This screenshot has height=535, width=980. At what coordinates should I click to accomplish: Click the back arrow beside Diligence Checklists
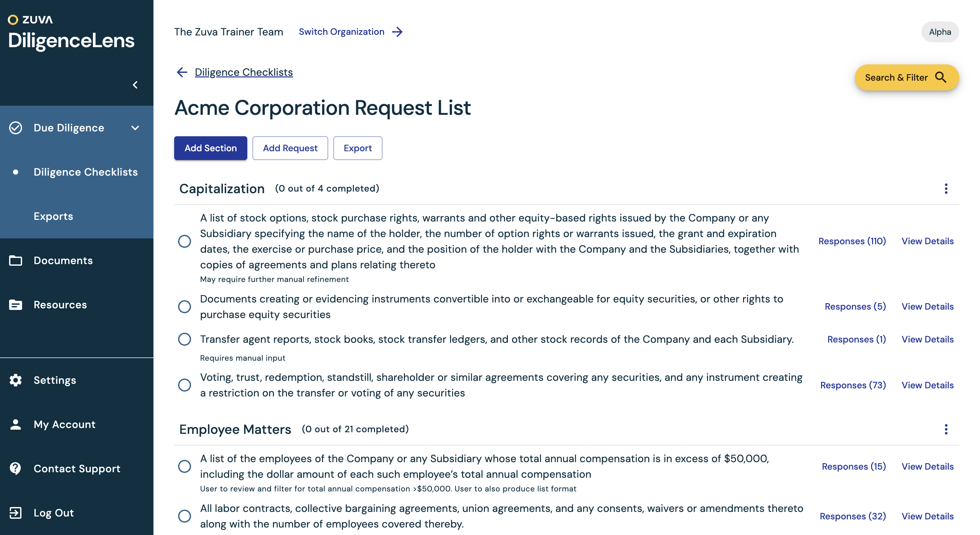click(182, 72)
